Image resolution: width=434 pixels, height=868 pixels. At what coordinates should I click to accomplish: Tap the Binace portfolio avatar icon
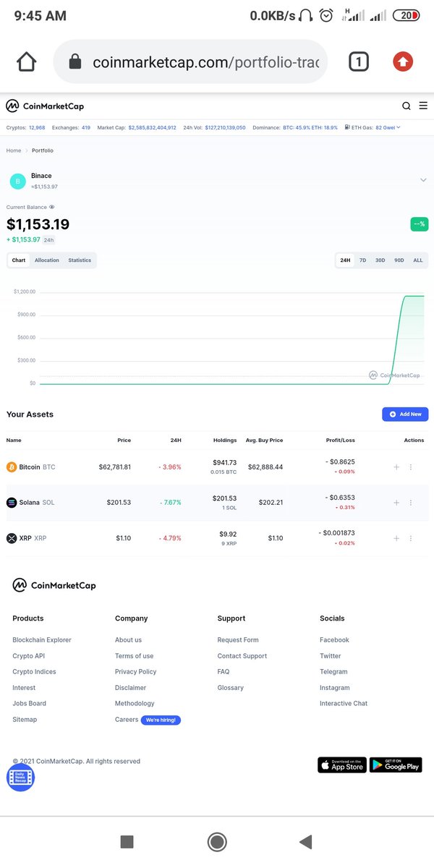(17, 182)
